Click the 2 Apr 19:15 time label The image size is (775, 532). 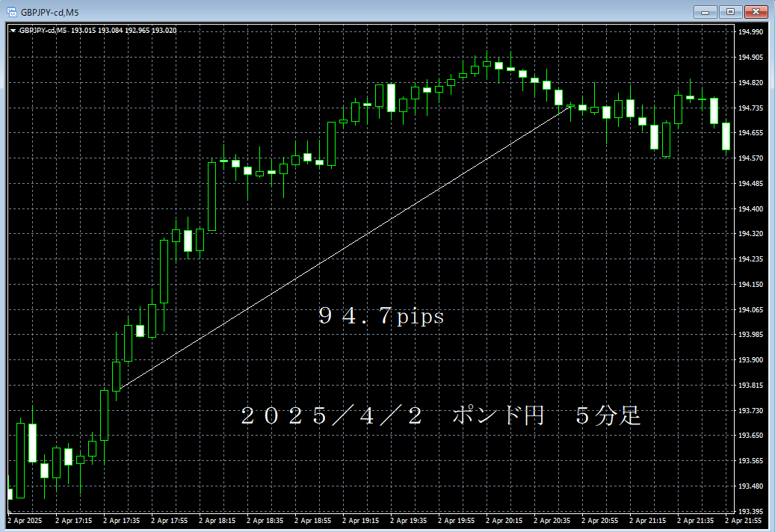360,520
